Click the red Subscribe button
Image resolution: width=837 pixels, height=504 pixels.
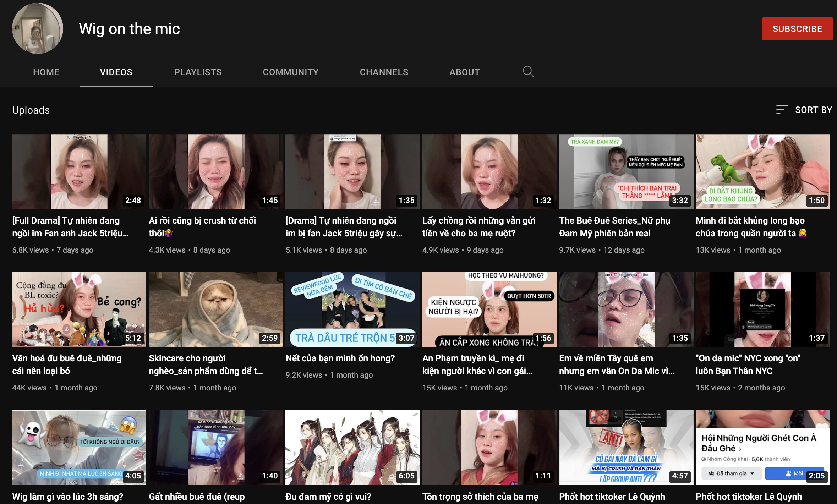797,29
